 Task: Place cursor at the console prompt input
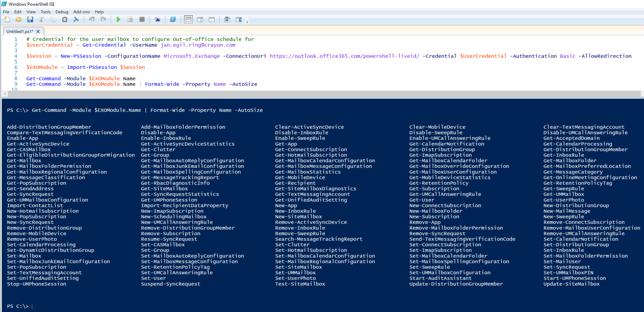click(32, 306)
